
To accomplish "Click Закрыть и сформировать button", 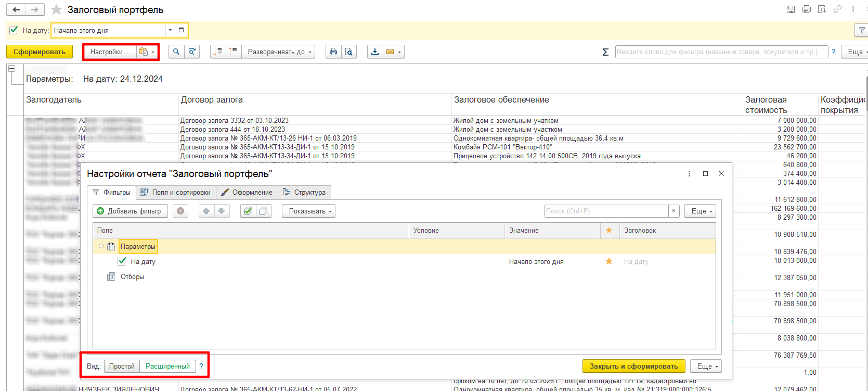I will (634, 366).
